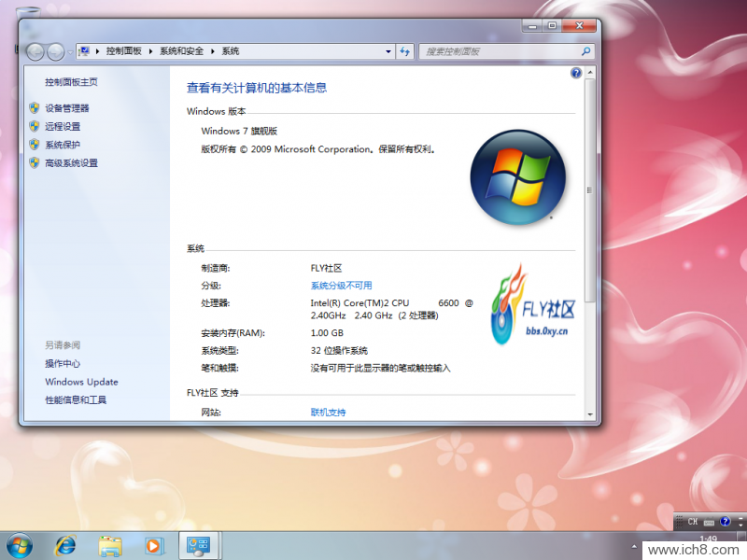Click the vertical scrollbar thumb
Image resolution: width=747 pixels, height=560 pixels.
click(x=590, y=190)
